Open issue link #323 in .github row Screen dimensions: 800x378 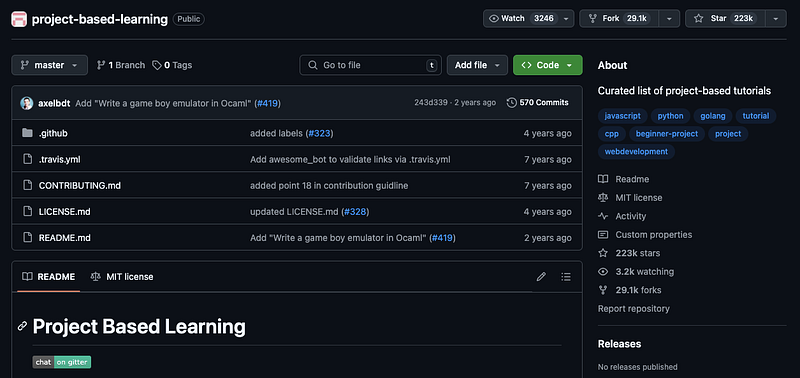pos(319,133)
